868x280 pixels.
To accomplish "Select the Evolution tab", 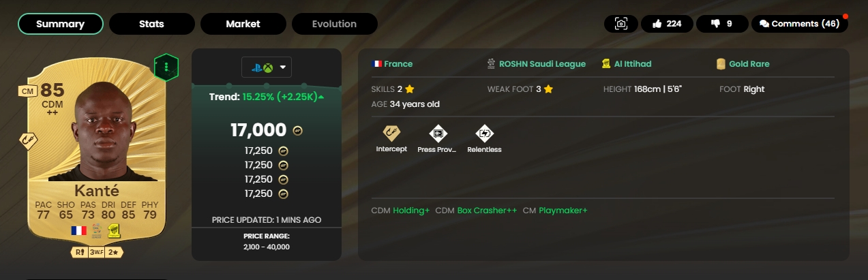I will (x=334, y=24).
